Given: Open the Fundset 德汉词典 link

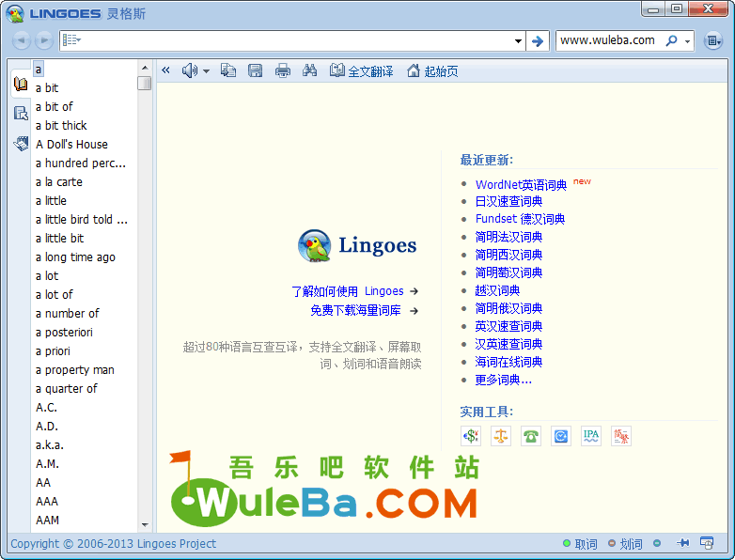Looking at the screenshot, I should click(x=520, y=219).
